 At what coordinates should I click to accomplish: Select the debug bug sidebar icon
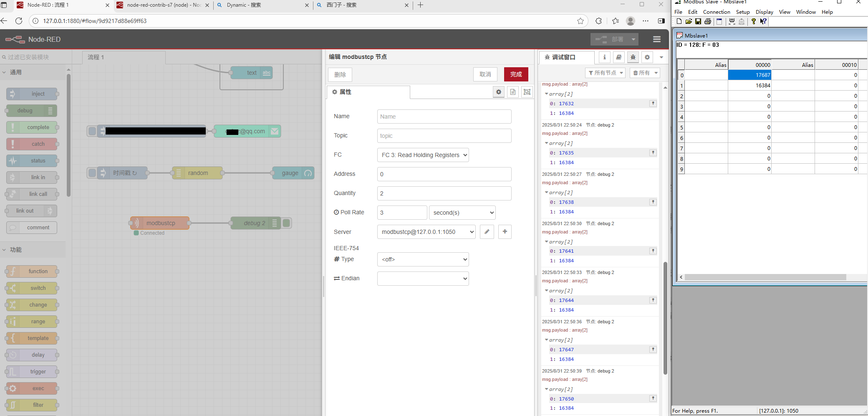point(633,57)
